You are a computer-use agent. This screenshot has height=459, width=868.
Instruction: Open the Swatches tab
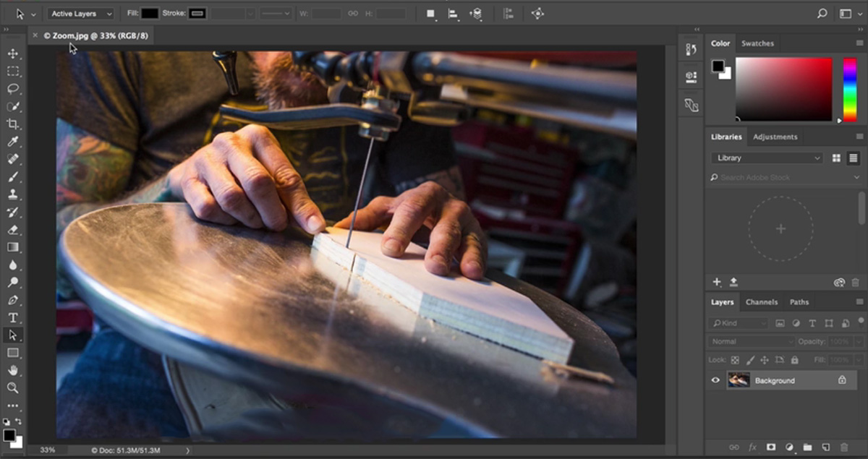(x=757, y=43)
